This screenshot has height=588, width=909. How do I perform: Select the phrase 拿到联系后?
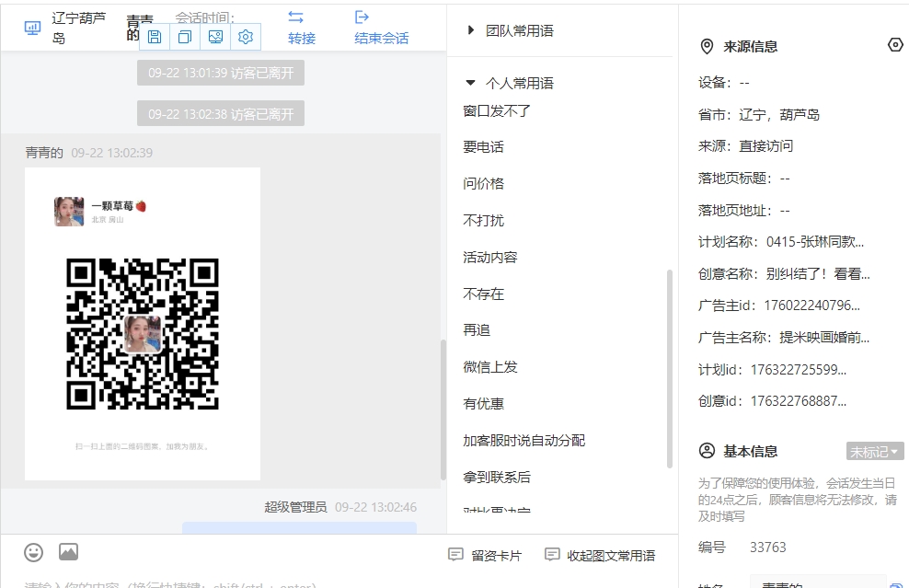[497, 478]
